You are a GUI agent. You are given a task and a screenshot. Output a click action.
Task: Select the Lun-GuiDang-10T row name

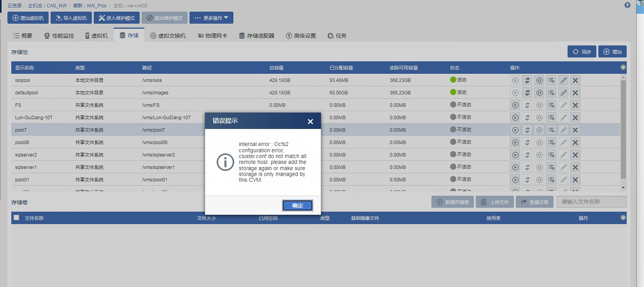[x=34, y=117]
